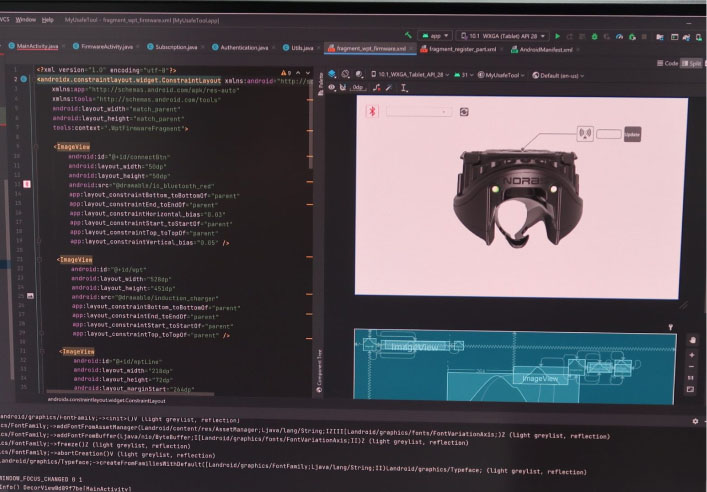This screenshot has height=492, width=707.
Task: Click the class gutter icon on line 2
Action: tap(24, 79)
